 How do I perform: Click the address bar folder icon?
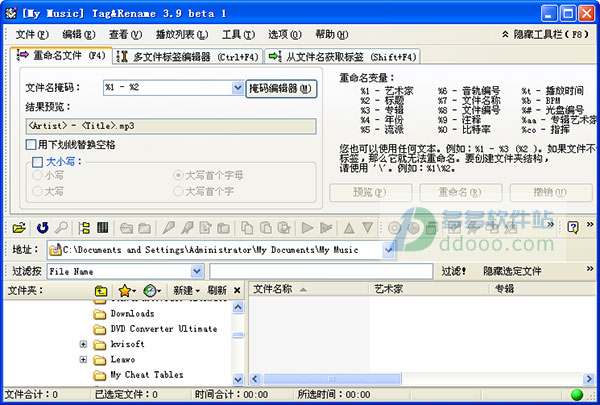[x=55, y=250]
